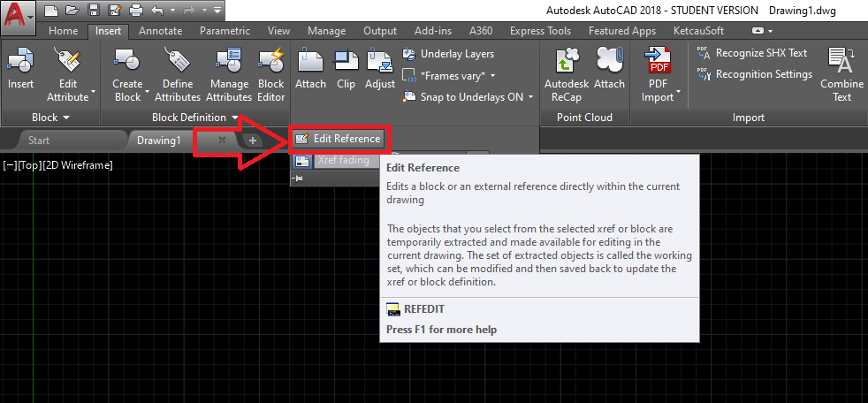Open the undo history dropdown arrow
Viewport: 868px width, 403px height.
(172, 10)
